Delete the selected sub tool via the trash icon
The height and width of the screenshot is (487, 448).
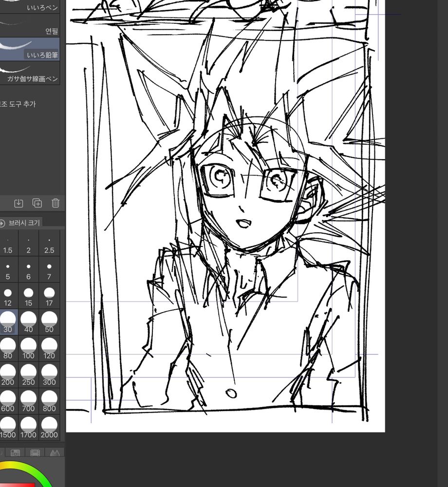[56, 203]
